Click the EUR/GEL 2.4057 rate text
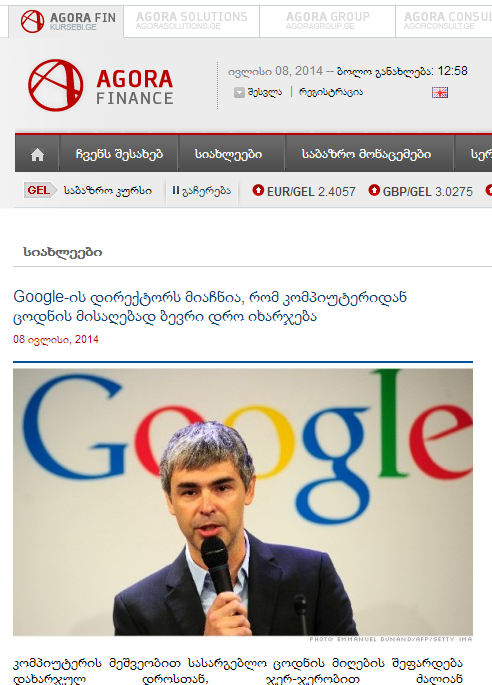This screenshot has height=685, width=492. [311, 191]
